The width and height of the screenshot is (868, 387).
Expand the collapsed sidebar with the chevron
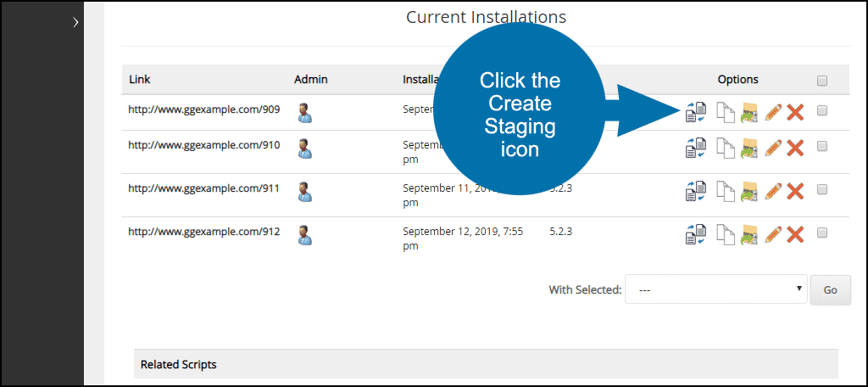click(x=75, y=23)
